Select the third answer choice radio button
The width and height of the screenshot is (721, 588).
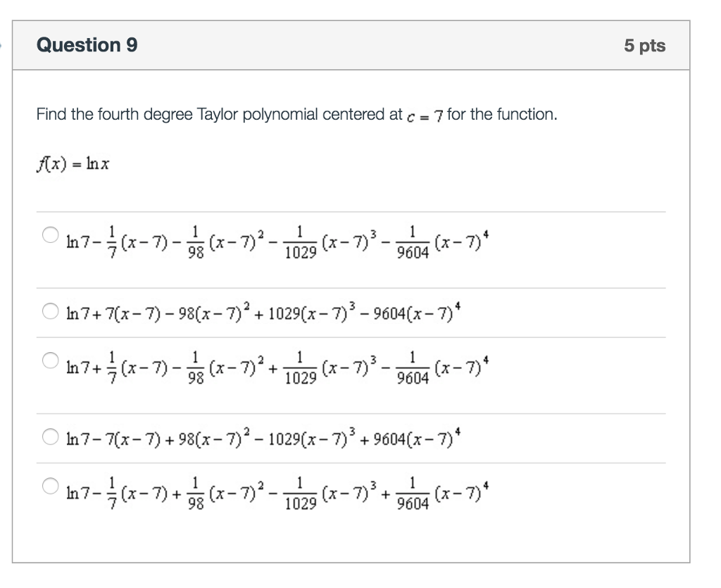(50, 361)
